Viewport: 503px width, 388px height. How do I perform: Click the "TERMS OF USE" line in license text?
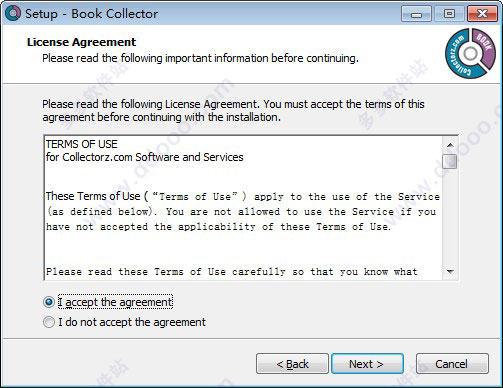click(x=82, y=144)
